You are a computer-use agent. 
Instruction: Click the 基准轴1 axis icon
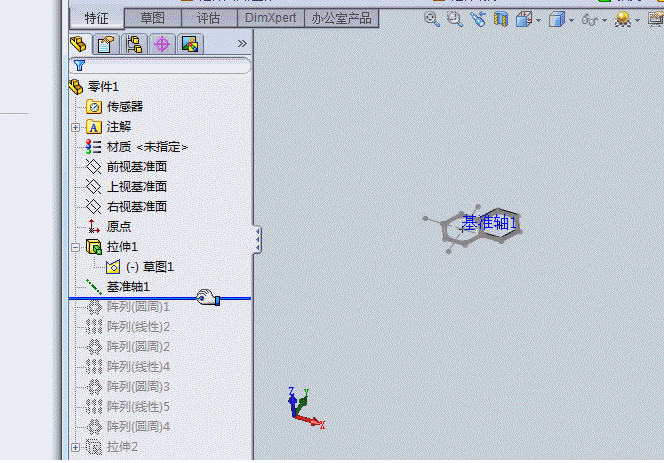(x=94, y=287)
